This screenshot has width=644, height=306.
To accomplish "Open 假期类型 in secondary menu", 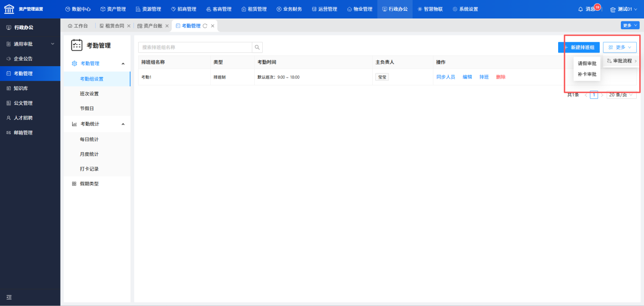I will tap(97, 184).
